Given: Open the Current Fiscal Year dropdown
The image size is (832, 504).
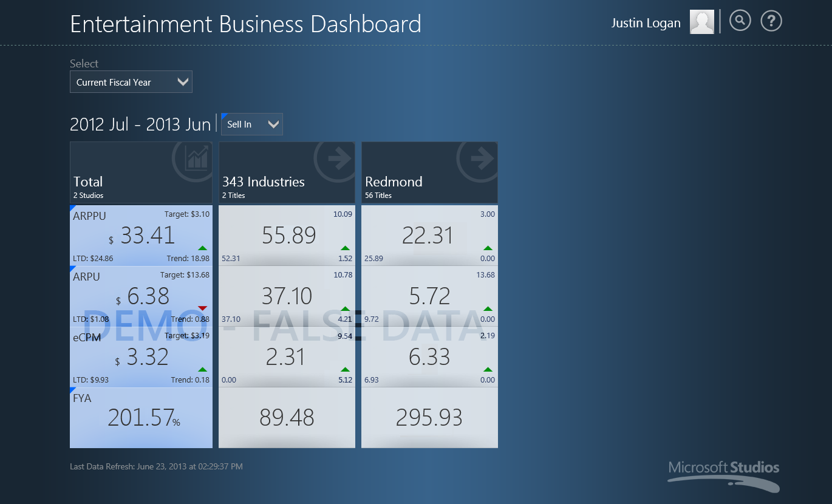Looking at the screenshot, I should click(x=131, y=82).
